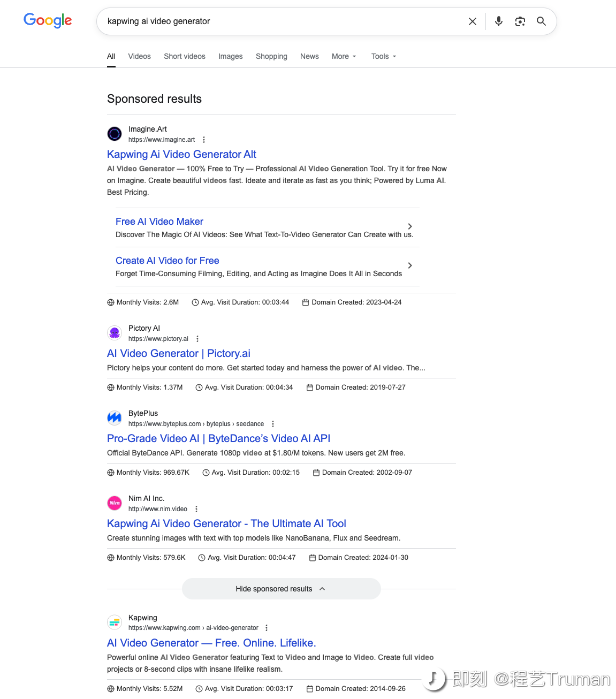
Task: Open Kapwing Ai Video Generator Ultimate AI Tool
Action: tap(226, 523)
